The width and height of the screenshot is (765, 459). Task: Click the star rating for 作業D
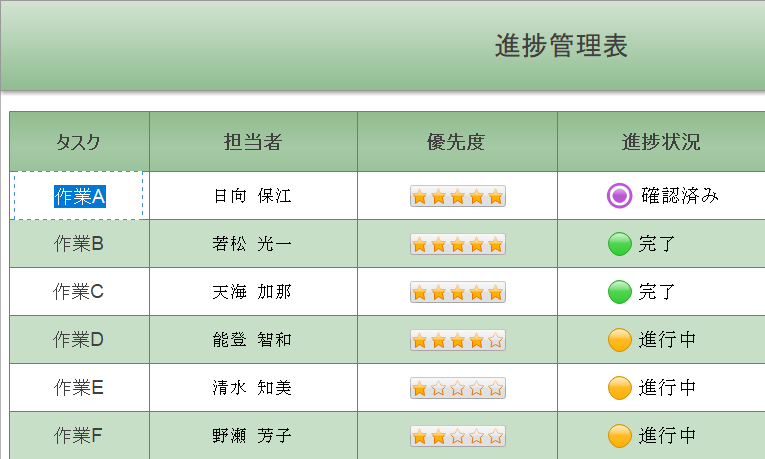pos(457,340)
